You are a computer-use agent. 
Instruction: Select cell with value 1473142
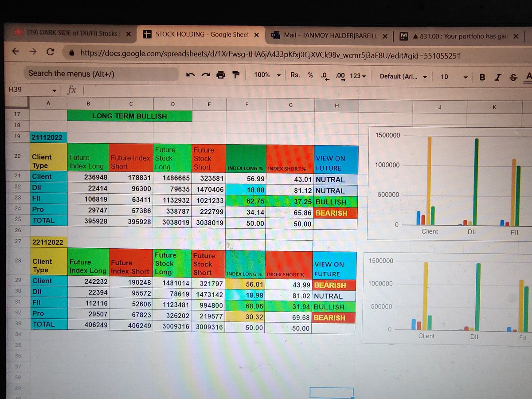click(x=208, y=294)
